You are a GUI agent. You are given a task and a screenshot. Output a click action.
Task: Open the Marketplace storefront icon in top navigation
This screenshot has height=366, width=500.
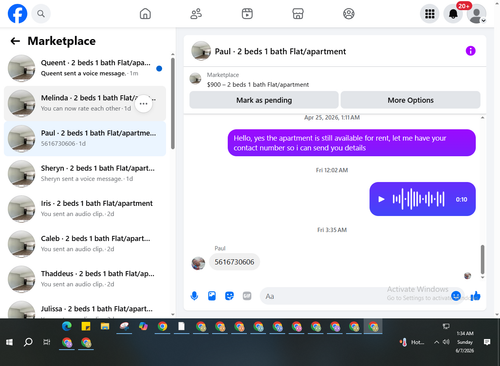tap(298, 14)
